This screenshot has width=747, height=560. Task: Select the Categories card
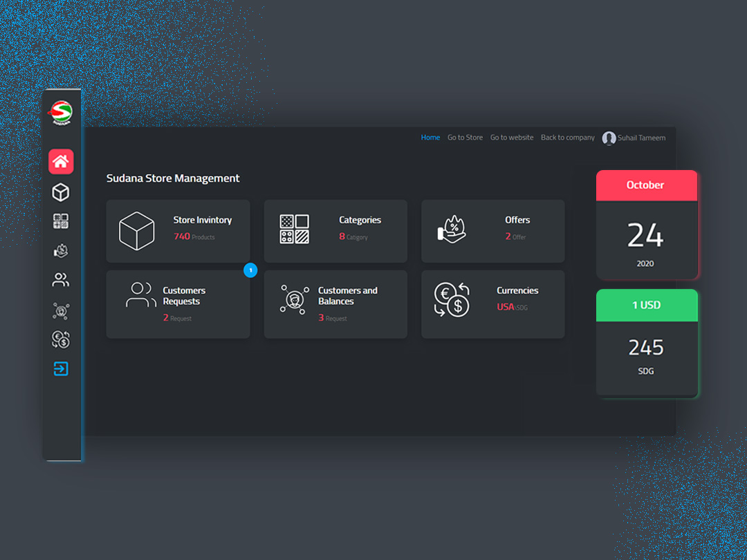335,231
